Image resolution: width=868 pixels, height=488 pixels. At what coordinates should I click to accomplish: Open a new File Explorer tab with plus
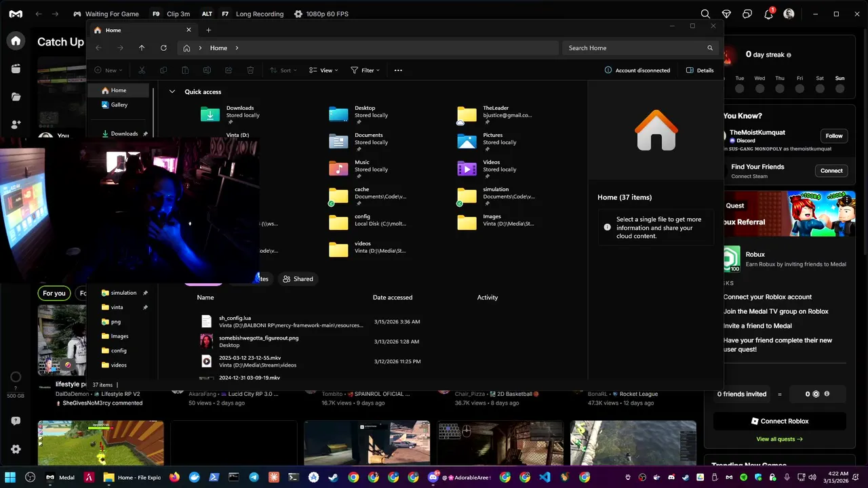(208, 30)
